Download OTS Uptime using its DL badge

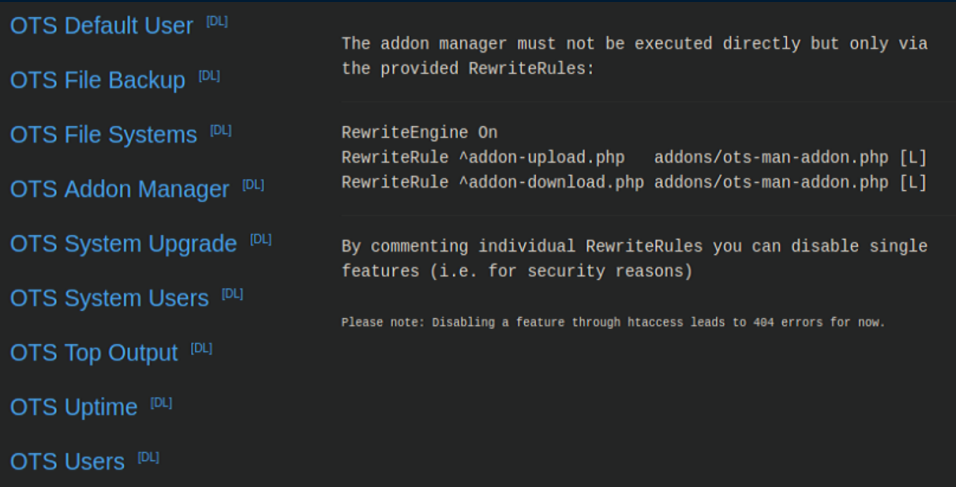(162, 403)
